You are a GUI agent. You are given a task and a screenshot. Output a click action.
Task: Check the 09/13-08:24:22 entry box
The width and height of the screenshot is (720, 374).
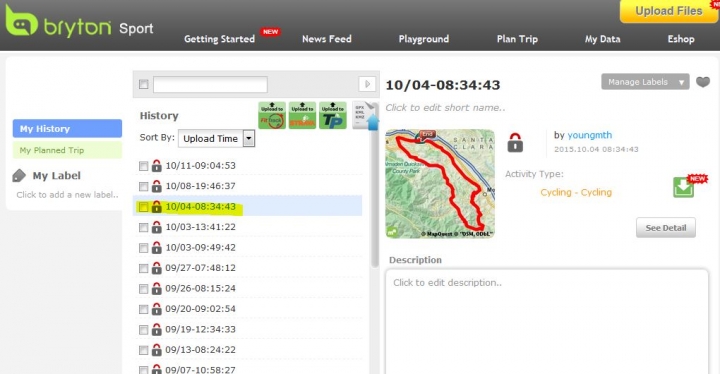[x=144, y=350]
